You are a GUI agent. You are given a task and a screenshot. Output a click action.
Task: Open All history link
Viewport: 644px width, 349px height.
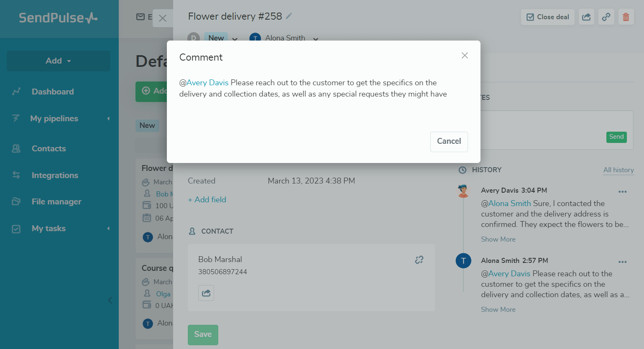(x=618, y=170)
